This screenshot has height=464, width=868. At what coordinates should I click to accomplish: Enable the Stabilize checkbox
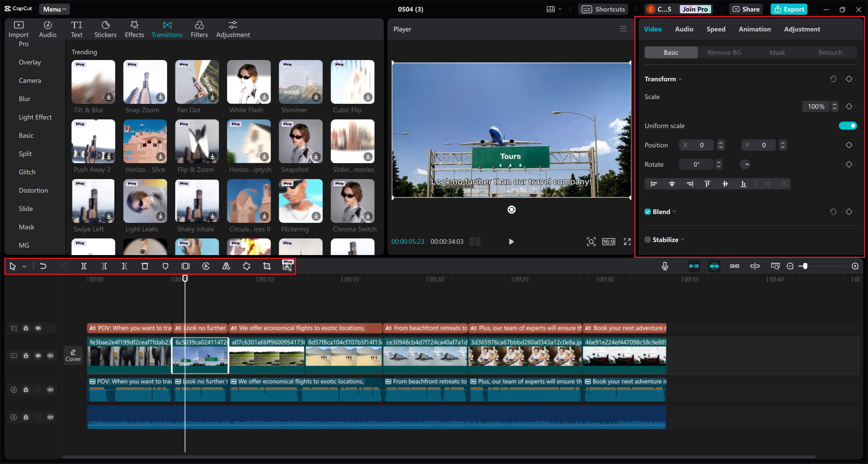[x=647, y=239]
